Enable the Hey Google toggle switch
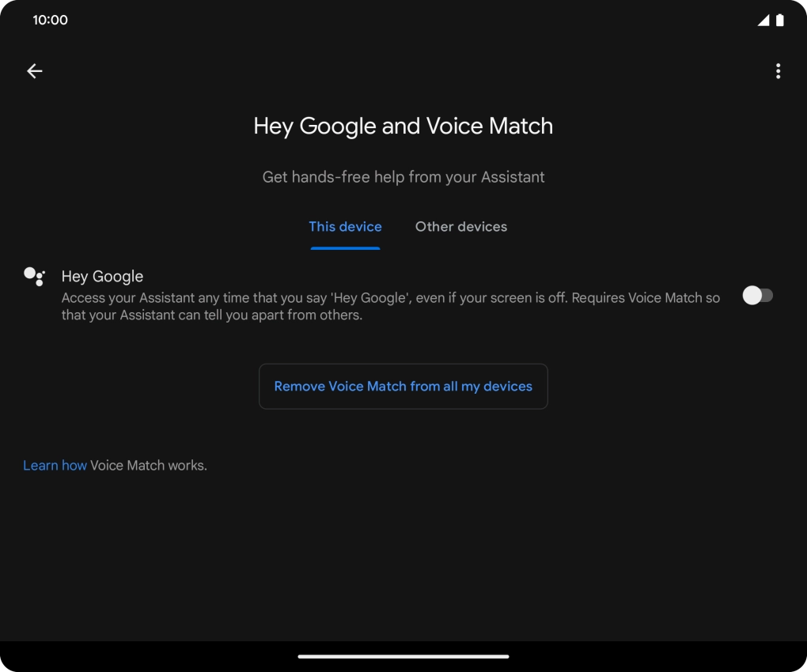807x672 pixels. click(x=757, y=296)
